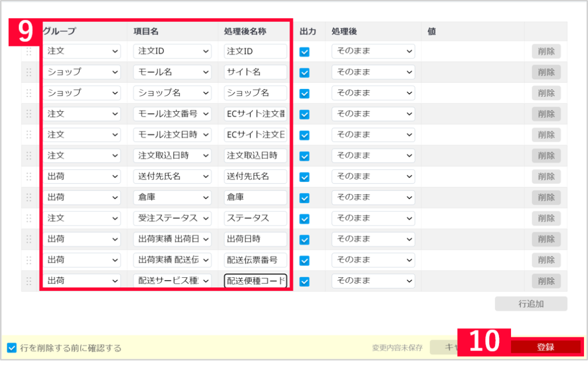The width and height of the screenshot is (588, 377).
Task: Open the そのまま dropdown on the 倉庫 row
Action: [373, 197]
